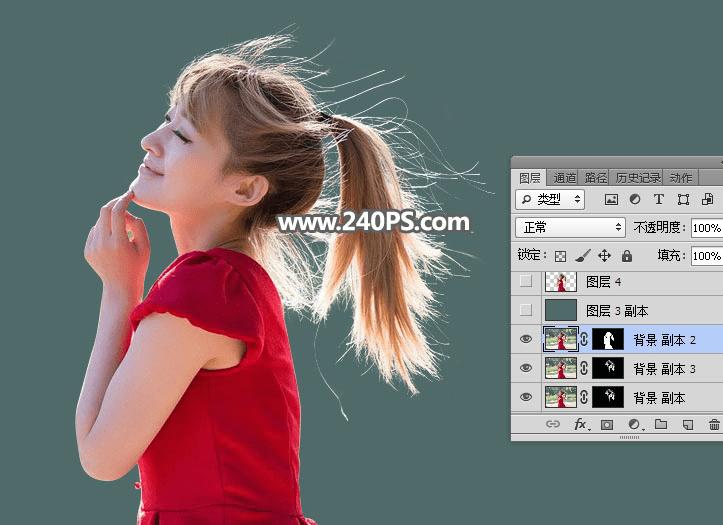Filter layers by adjustment layer icon
This screenshot has width=723, height=525.
point(635,200)
